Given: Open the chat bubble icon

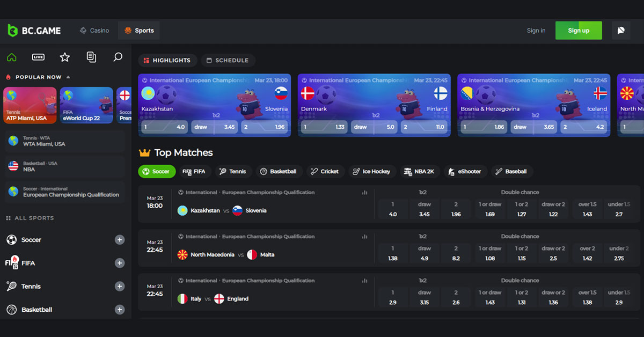Looking at the screenshot, I should point(621,31).
